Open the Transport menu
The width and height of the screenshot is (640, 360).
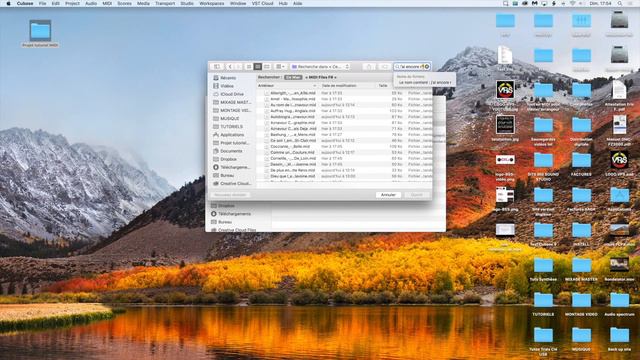coord(165,3)
